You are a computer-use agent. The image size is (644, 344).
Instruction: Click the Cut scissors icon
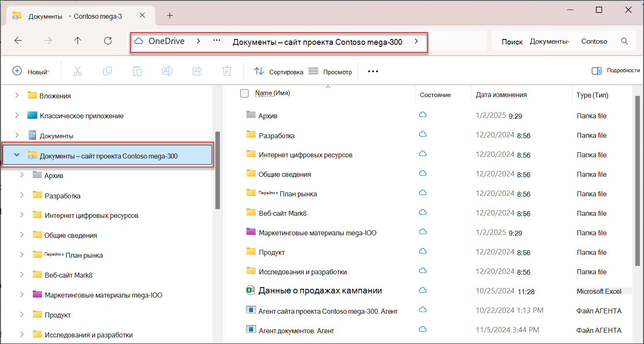pyautogui.click(x=78, y=71)
